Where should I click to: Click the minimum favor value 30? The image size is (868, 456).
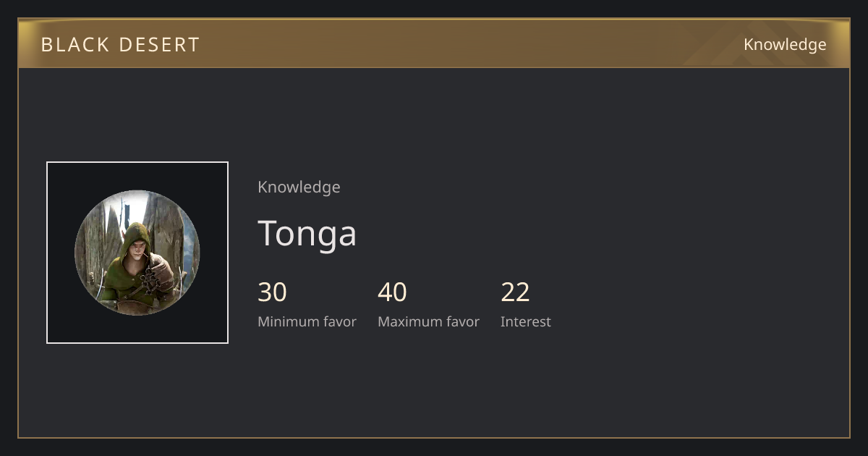(273, 292)
